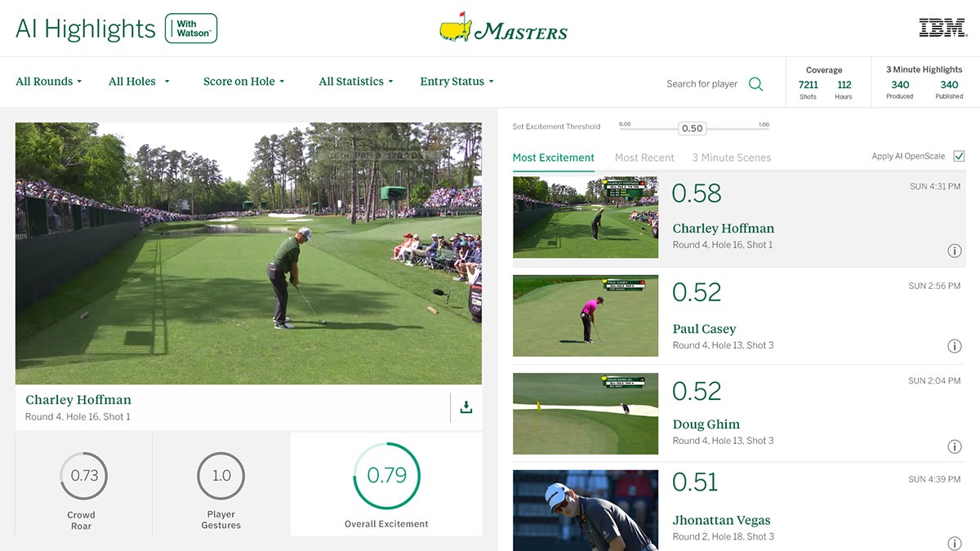Open the Score on Hole dropdown
The width and height of the screenshot is (980, 551).
pos(244,82)
